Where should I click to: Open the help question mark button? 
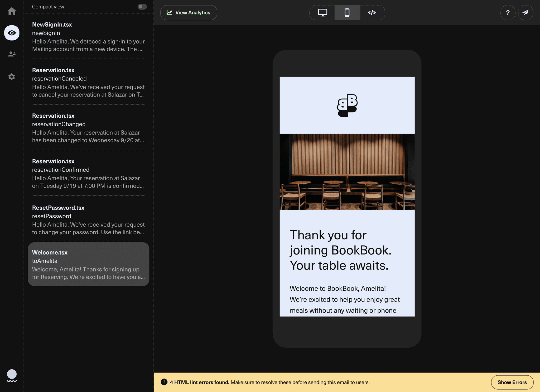click(508, 13)
